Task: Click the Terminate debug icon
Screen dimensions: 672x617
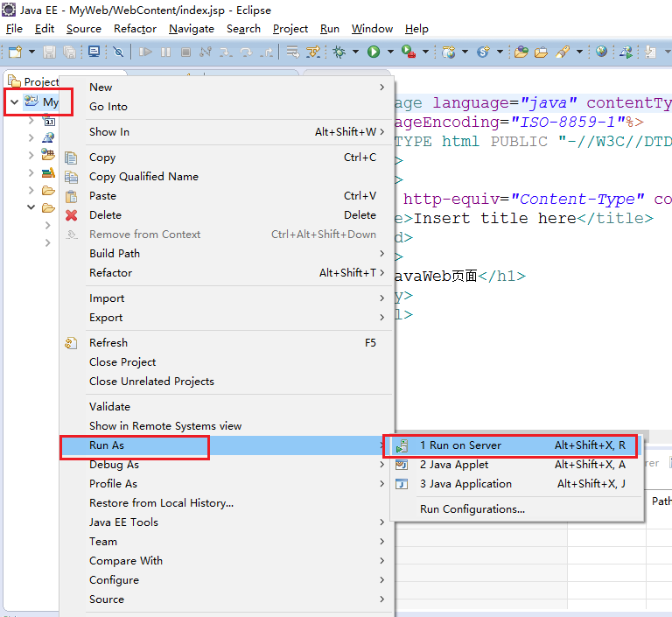Action: 185,52
